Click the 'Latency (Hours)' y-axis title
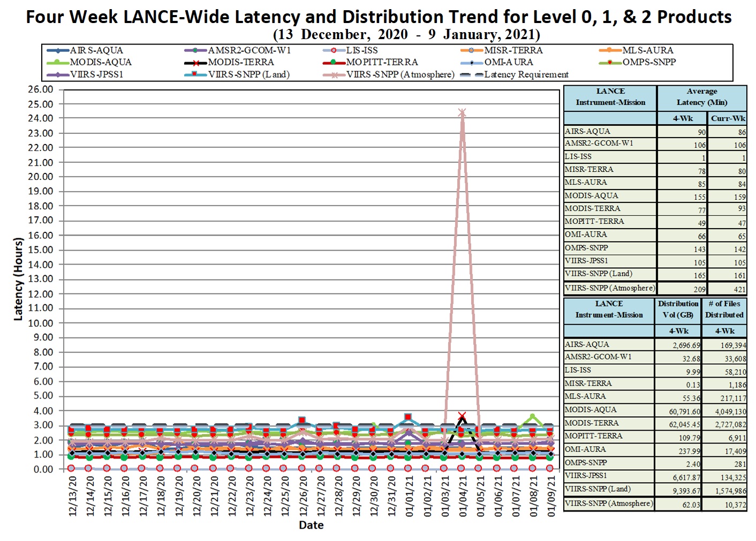Viewport: 756px width, 541px height. 18,279
